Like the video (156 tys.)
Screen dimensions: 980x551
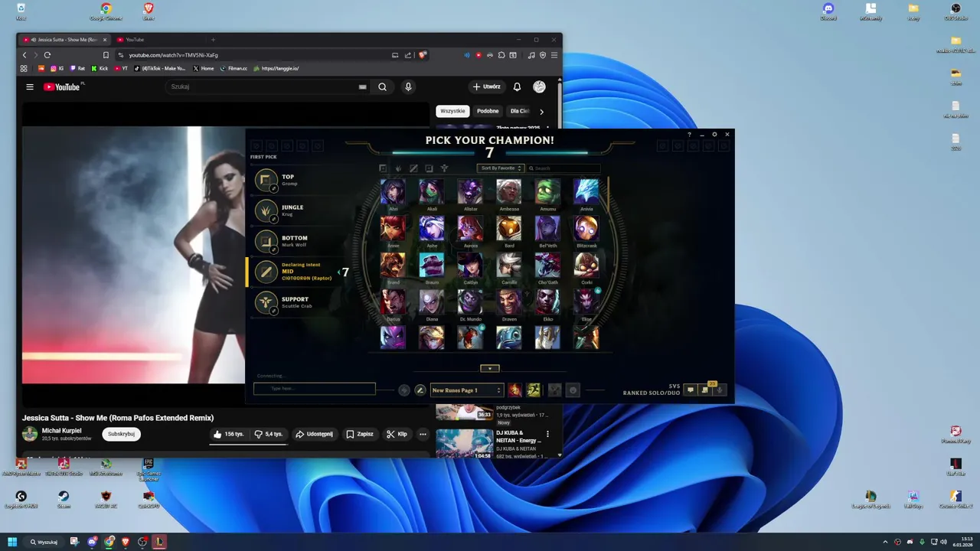pyautogui.click(x=229, y=434)
